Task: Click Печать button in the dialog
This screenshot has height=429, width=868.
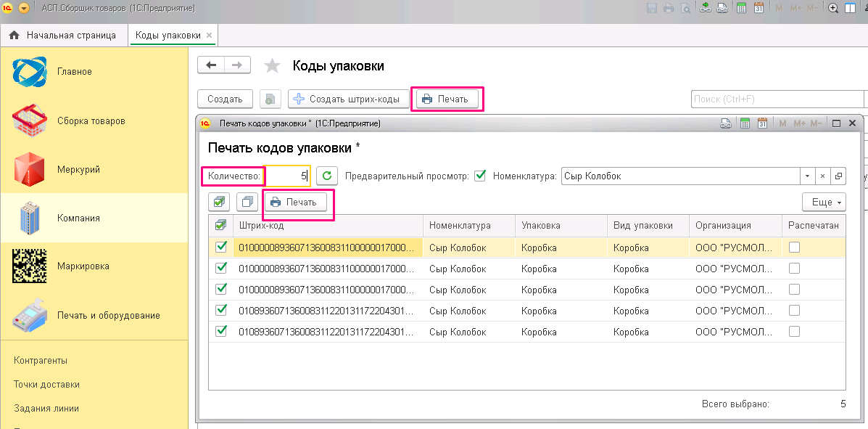Action: [295, 202]
